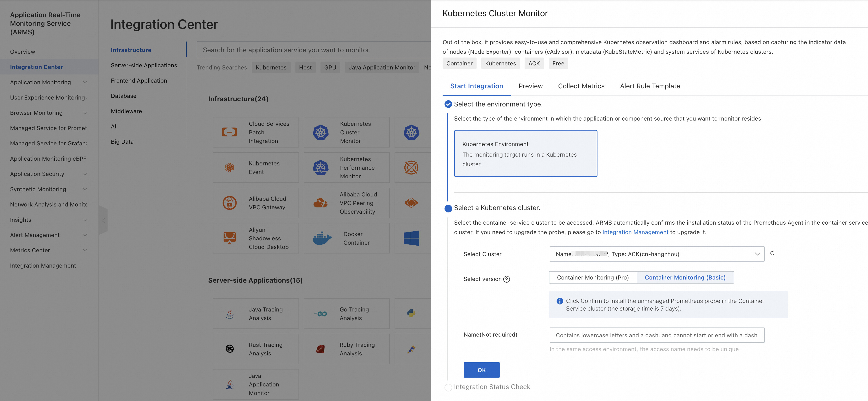Click the Kubernetes Event icon
This screenshot has width=868, height=401.
229,168
